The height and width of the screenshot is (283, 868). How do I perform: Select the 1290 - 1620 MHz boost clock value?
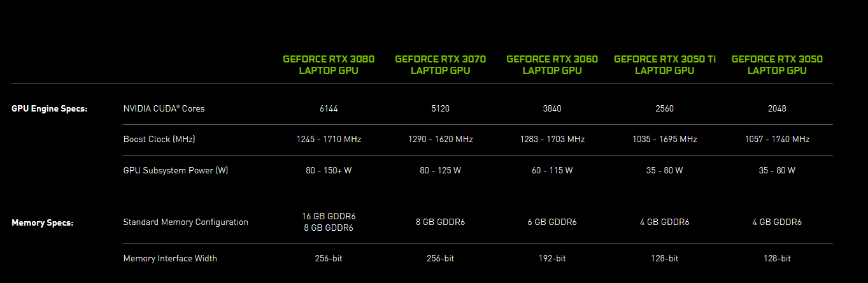click(x=440, y=139)
